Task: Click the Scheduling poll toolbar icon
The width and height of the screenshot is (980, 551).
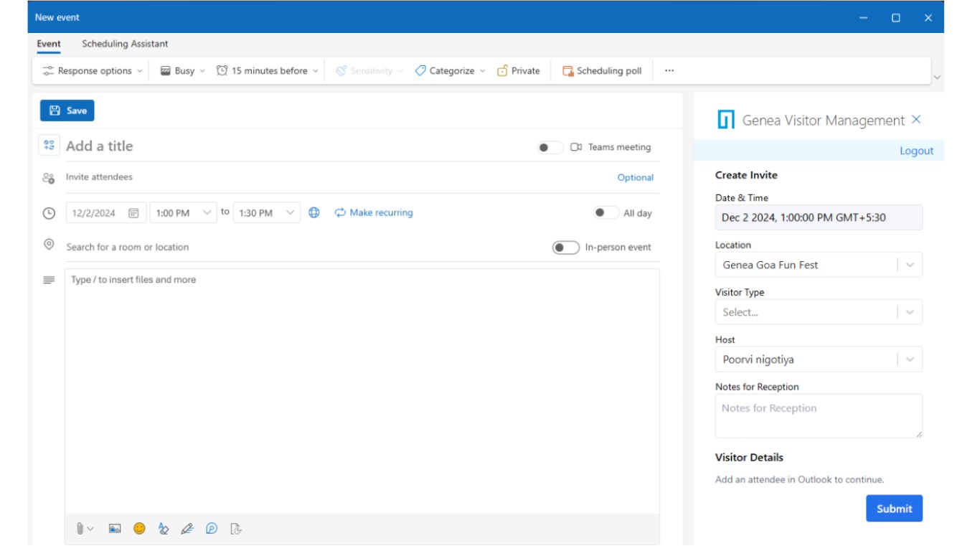Action: point(567,71)
